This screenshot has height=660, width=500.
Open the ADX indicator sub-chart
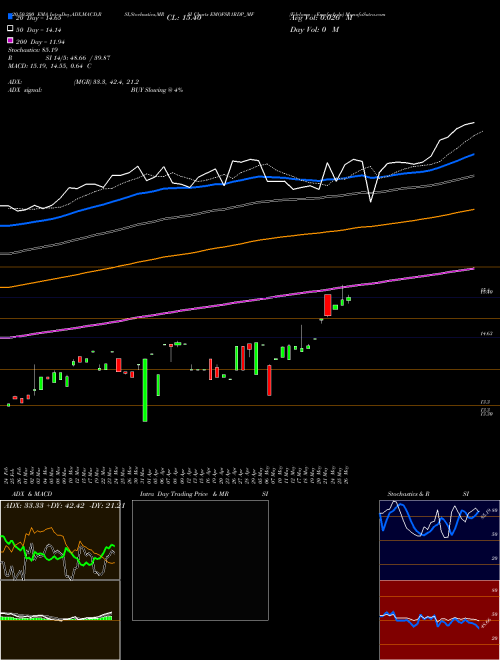pos(60,540)
